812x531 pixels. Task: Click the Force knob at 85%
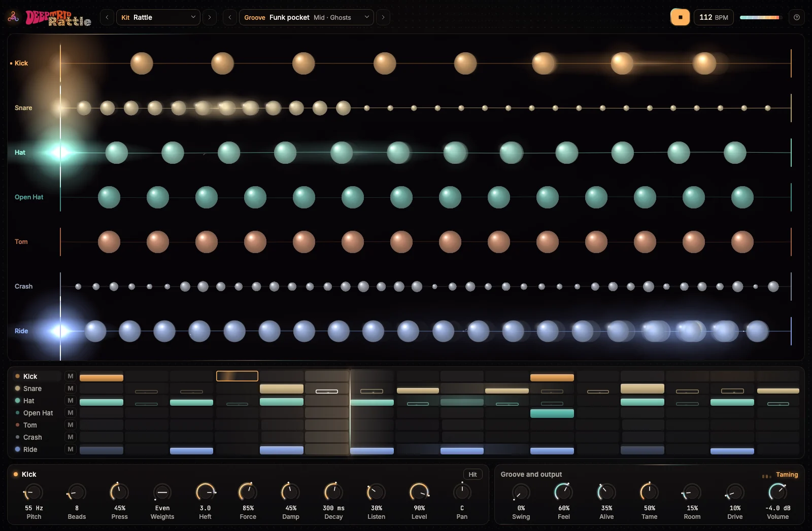[x=248, y=492]
